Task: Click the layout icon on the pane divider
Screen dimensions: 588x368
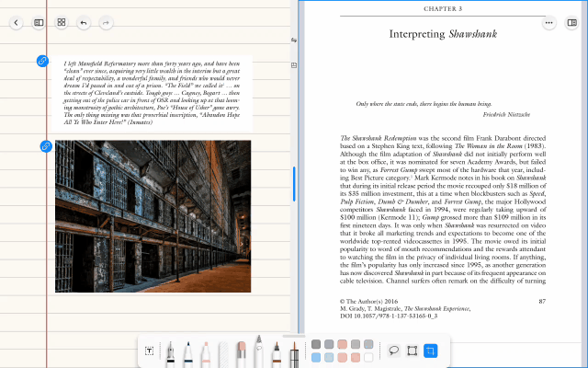Action: [294, 65]
